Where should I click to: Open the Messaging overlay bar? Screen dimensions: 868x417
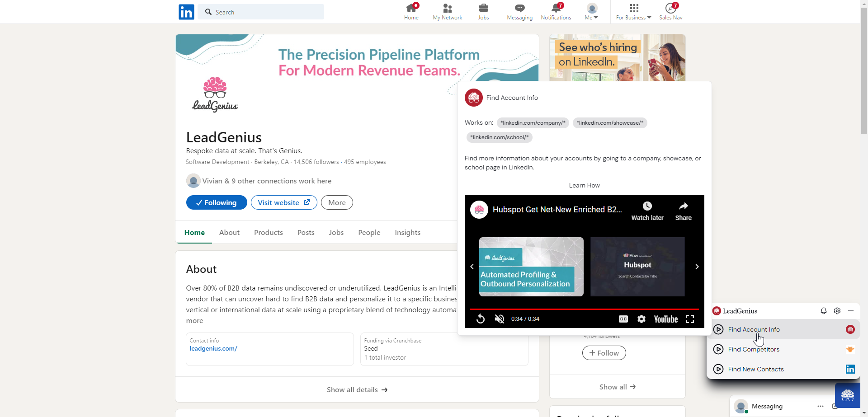coord(782,406)
